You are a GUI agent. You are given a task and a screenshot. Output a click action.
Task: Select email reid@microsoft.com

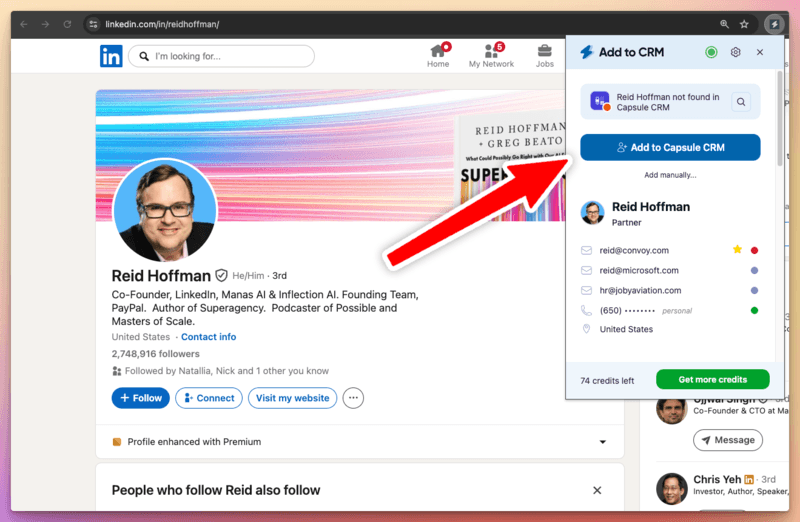coord(639,270)
